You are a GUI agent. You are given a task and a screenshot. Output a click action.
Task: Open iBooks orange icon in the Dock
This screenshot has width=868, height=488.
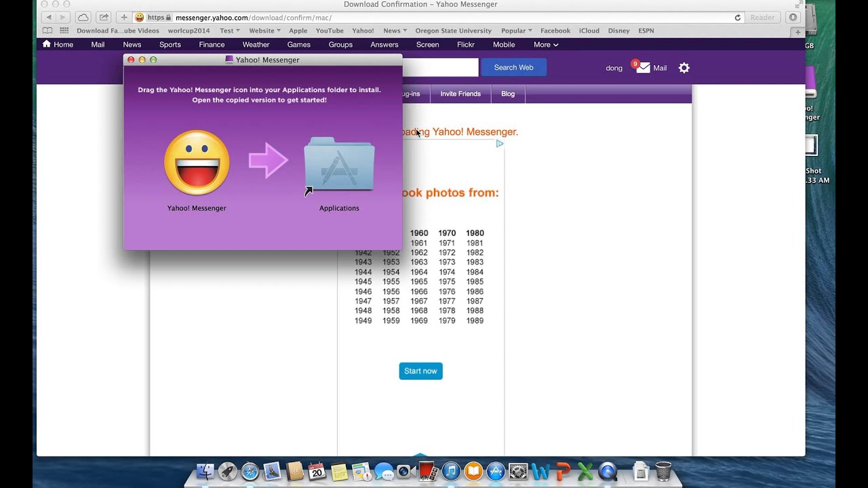pyautogui.click(x=473, y=471)
